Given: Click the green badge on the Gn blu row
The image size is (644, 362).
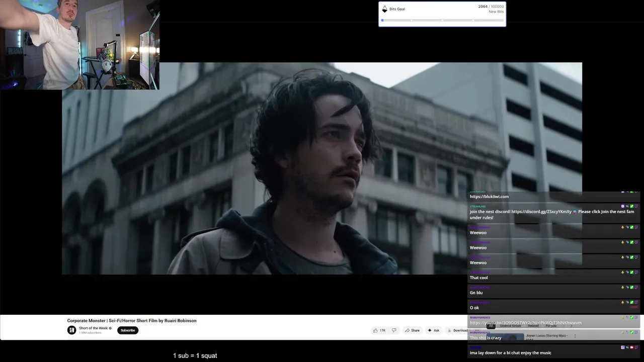Looking at the screenshot, I should pos(632,287).
